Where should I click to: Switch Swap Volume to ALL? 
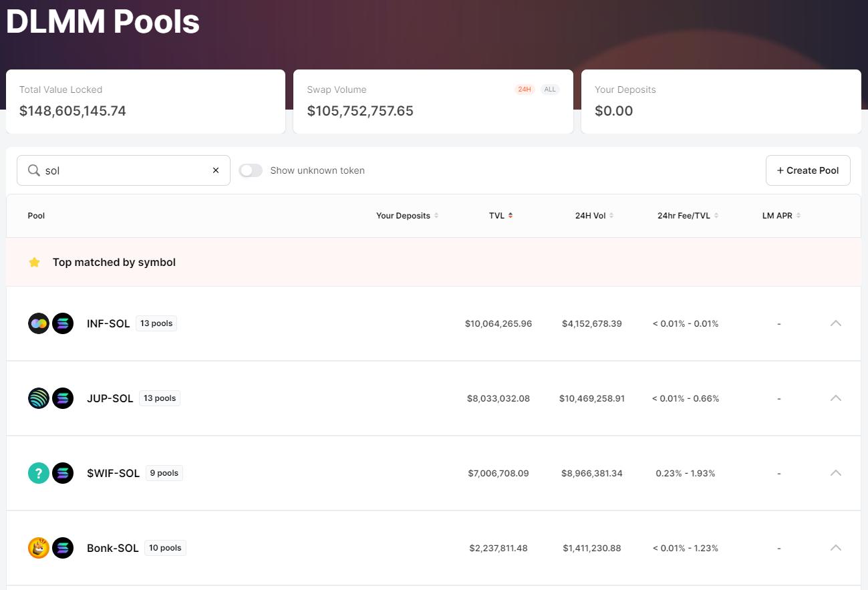(550, 90)
